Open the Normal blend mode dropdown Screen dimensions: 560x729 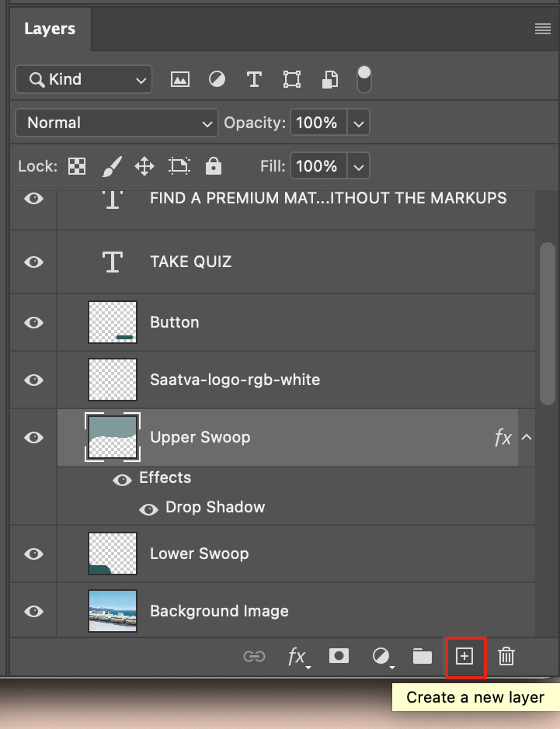click(x=117, y=123)
